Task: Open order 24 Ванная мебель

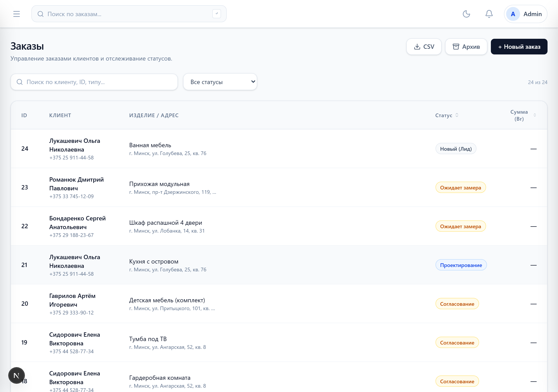Action: click(150, 145)
